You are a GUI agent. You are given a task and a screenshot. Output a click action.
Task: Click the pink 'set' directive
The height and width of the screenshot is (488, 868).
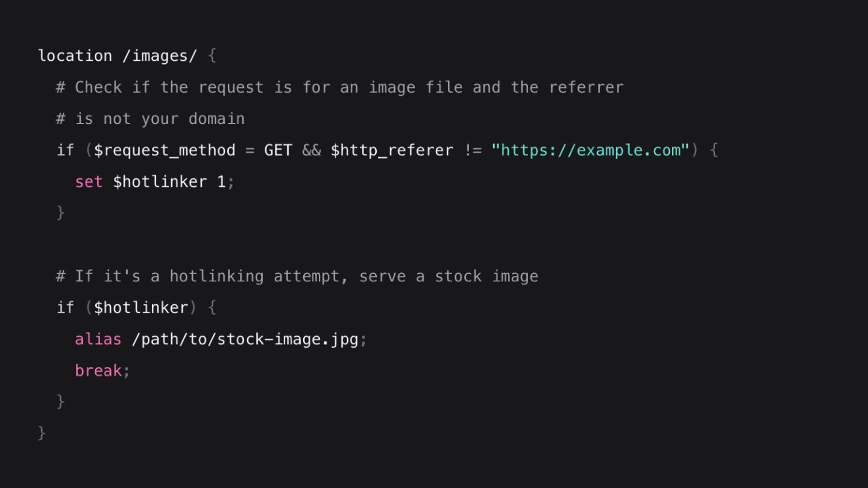tap(89, 181)
